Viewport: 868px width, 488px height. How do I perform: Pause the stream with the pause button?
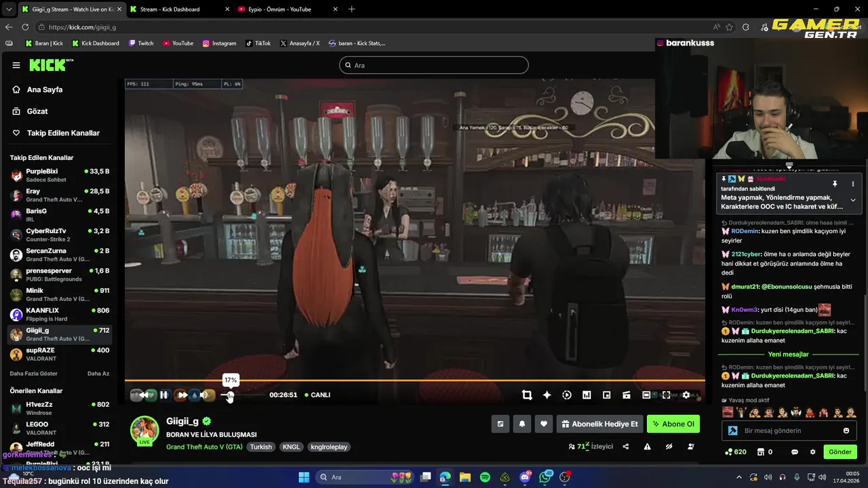tap(164, 395)
